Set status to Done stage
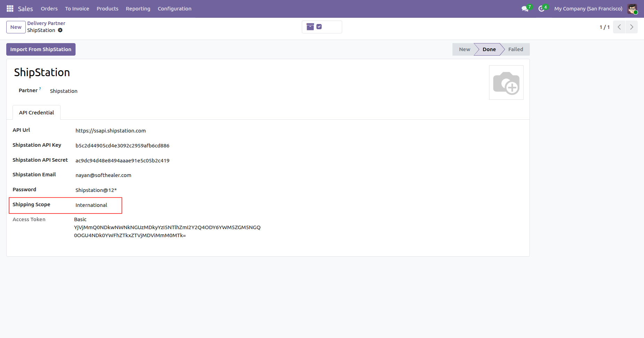644x338 pixels. point(489,49)
